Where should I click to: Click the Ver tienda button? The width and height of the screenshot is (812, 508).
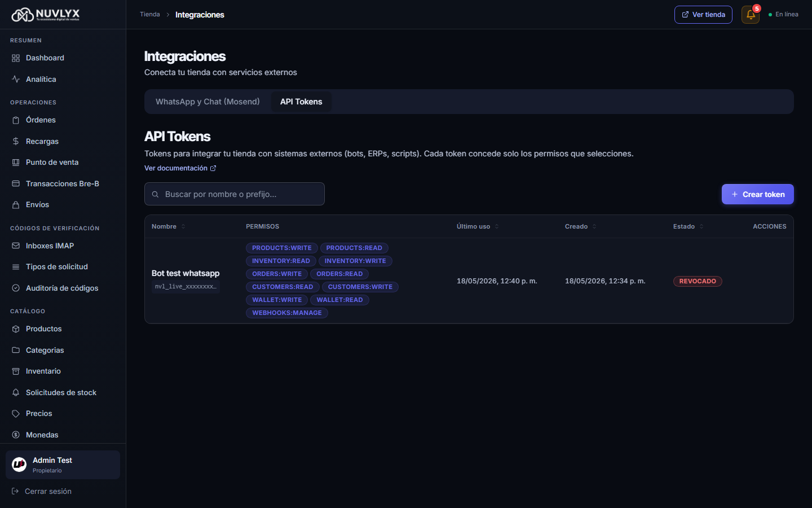(x=703, y=15)
